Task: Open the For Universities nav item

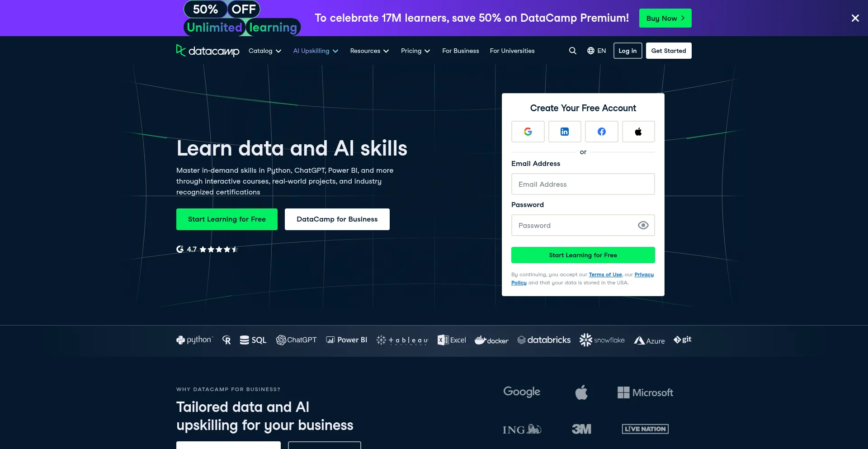Action: [x=512, y=51]
